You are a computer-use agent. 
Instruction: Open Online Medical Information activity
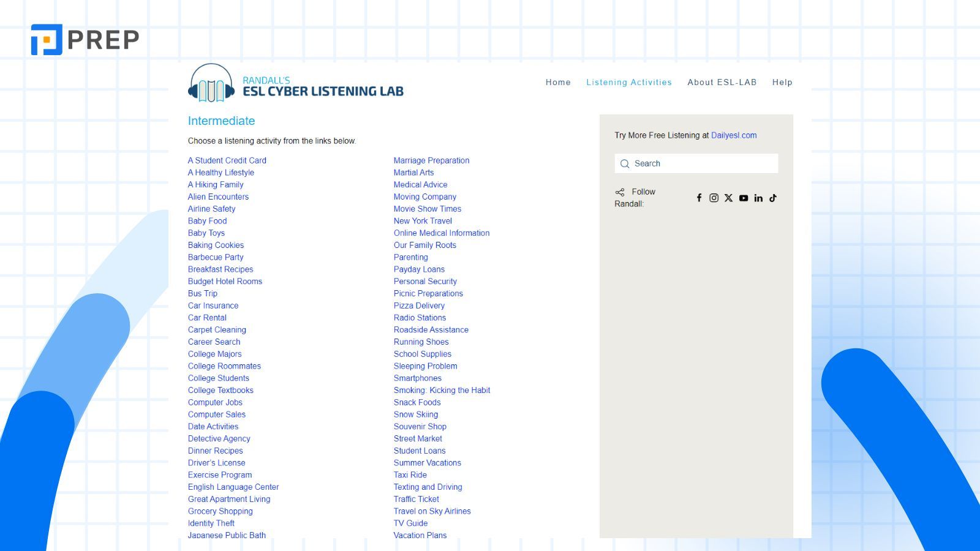[x=442, y=233]
